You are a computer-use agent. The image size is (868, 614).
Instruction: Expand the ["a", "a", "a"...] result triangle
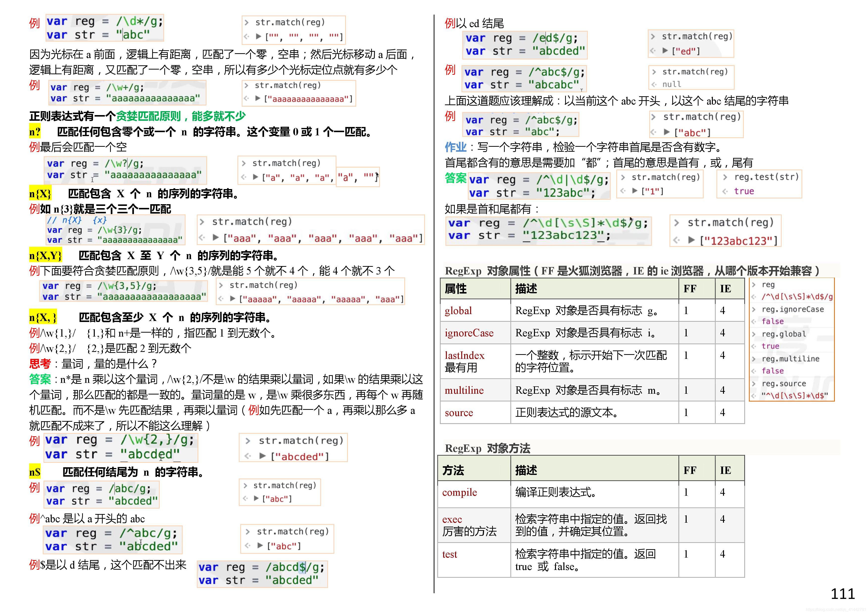256,176
